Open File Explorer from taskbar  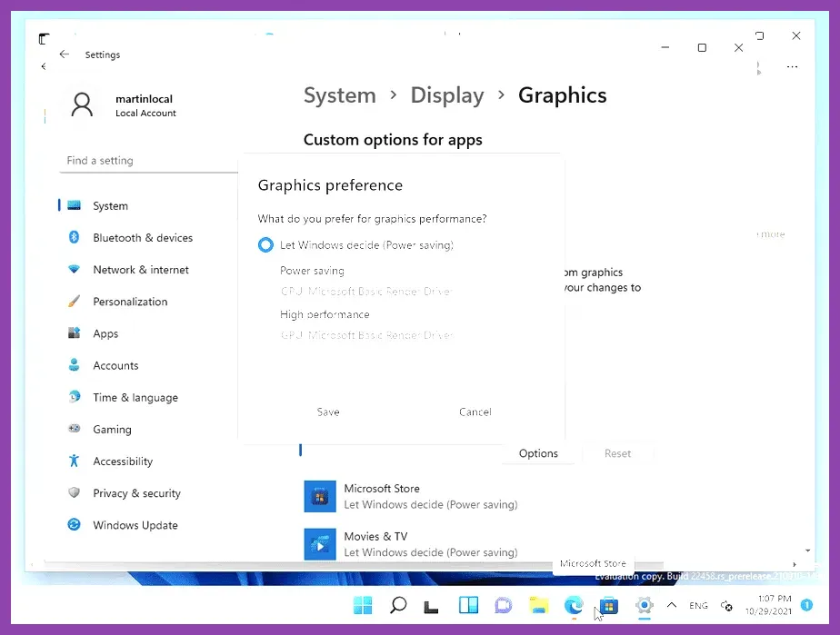pyautogui.click(x=538, y=606)
